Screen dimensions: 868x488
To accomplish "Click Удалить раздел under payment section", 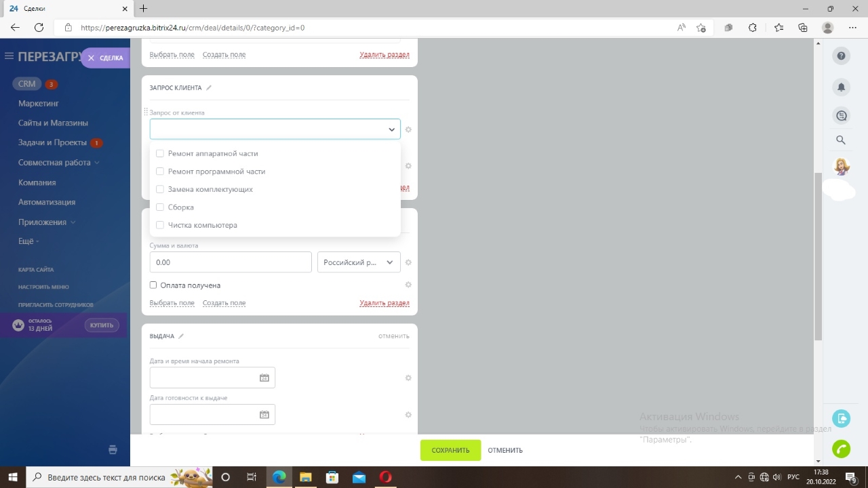I will (x=384, y=303).
